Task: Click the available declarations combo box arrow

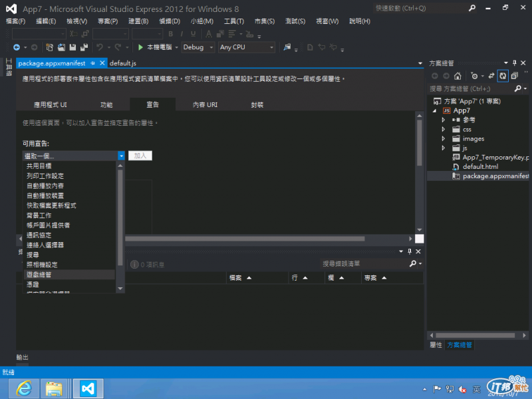Action: pyautogui.click(x=121, y=156)
